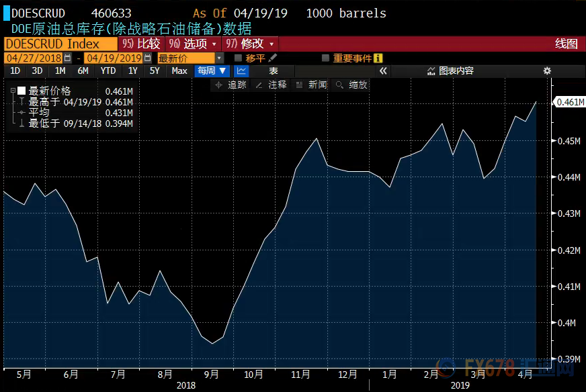Switch to the 1Y time range tab
The width and height of the screenshot is (586, 392).
(x=132, y=70)
